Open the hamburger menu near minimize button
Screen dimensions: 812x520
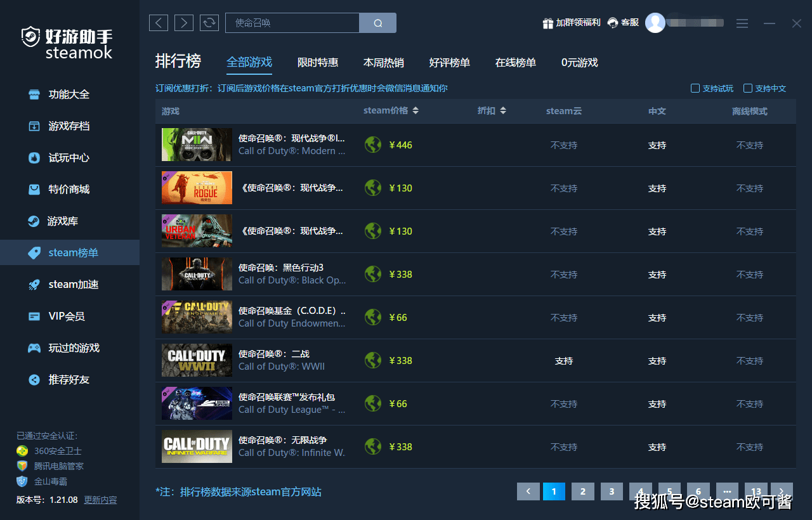[742, 23]
